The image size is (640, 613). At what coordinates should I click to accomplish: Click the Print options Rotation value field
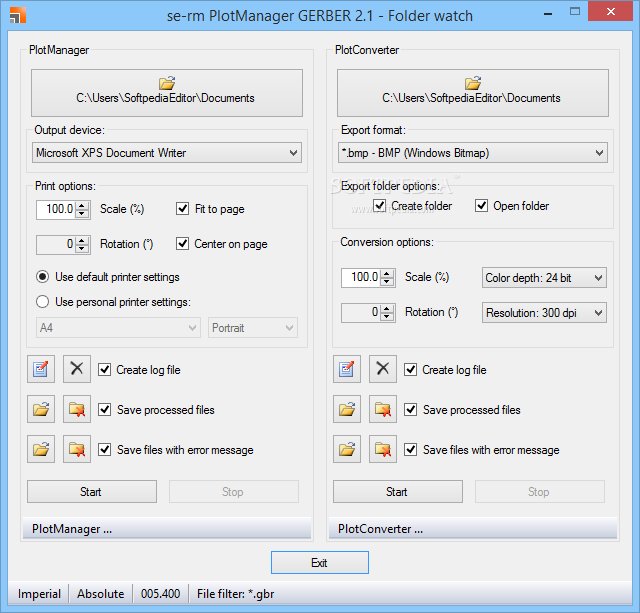pos(56,244)
